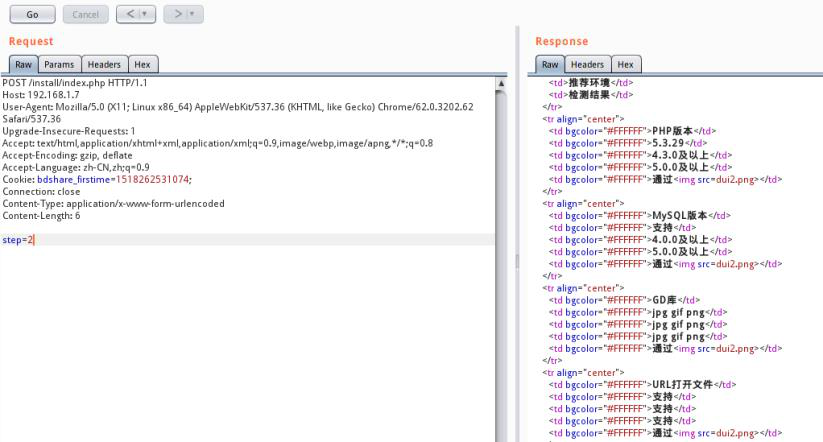
Task: Open the back history dropdown arrow
Action: [145, 14]
